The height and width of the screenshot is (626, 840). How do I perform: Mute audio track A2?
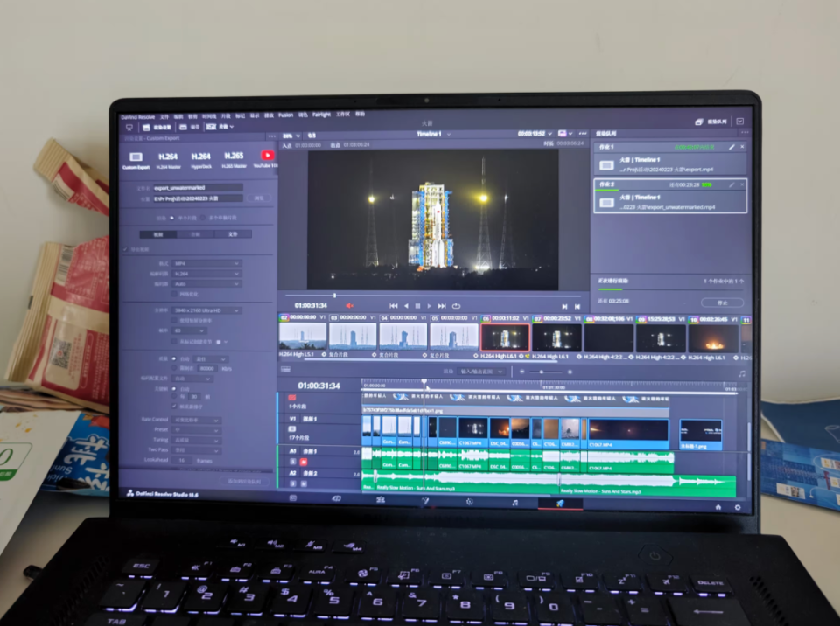[304, 483]
